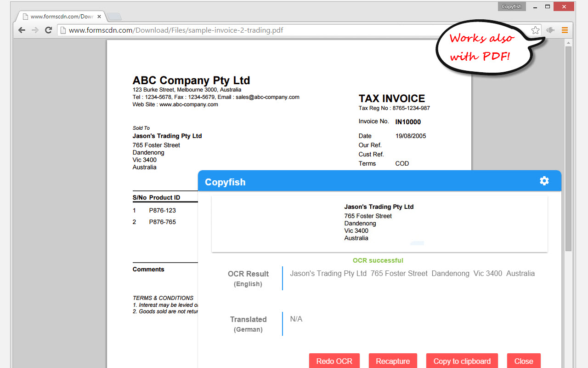Close the Copyfish dialog
This screenshot has height=368, width=588.
(524, 361)
